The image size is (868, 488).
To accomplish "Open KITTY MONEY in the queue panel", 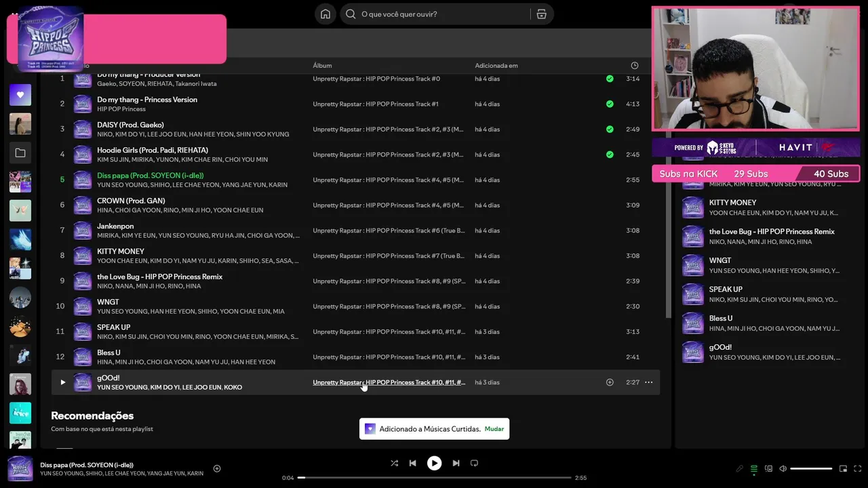I will [x=732, y=202].
